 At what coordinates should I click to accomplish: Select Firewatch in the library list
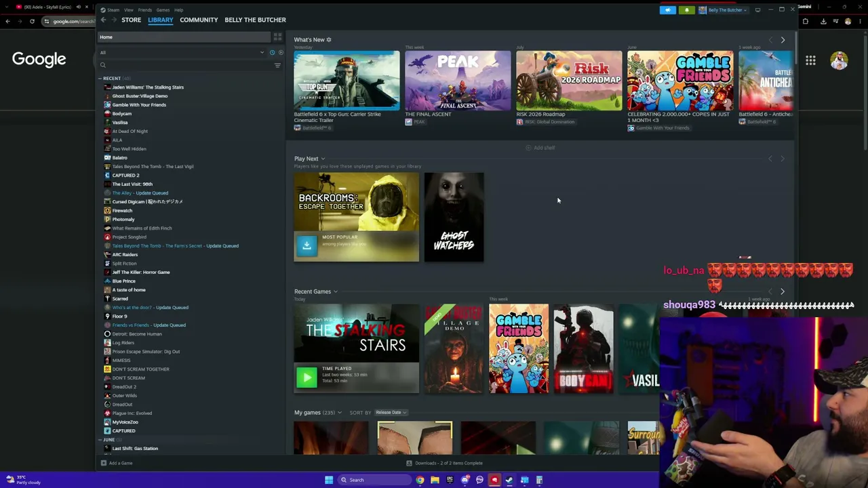pos(122,211)
